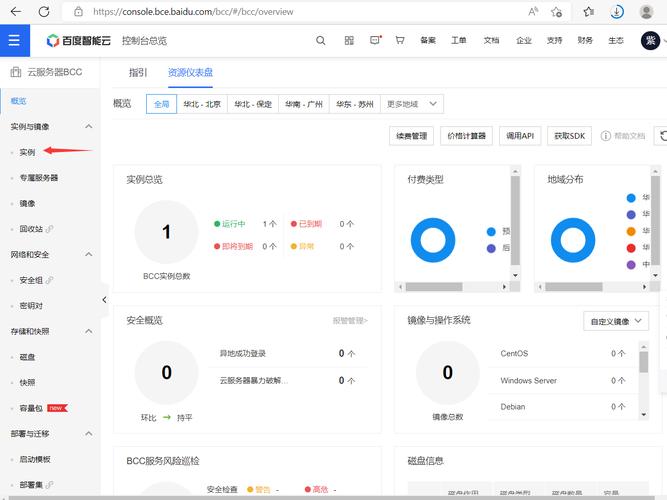
Task: Open 启动模板 in the sidebar
Action: (x=35, y=459)
